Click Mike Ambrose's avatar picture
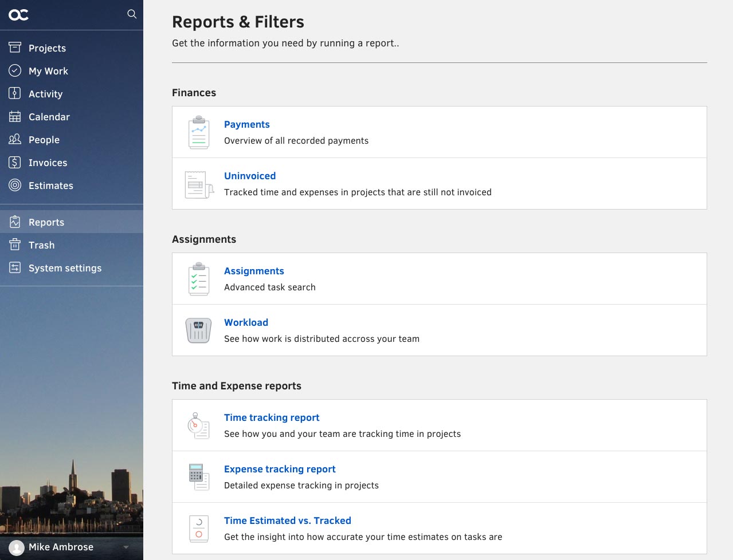The width and height of the screenshot is (733, 560). (17, 547)
